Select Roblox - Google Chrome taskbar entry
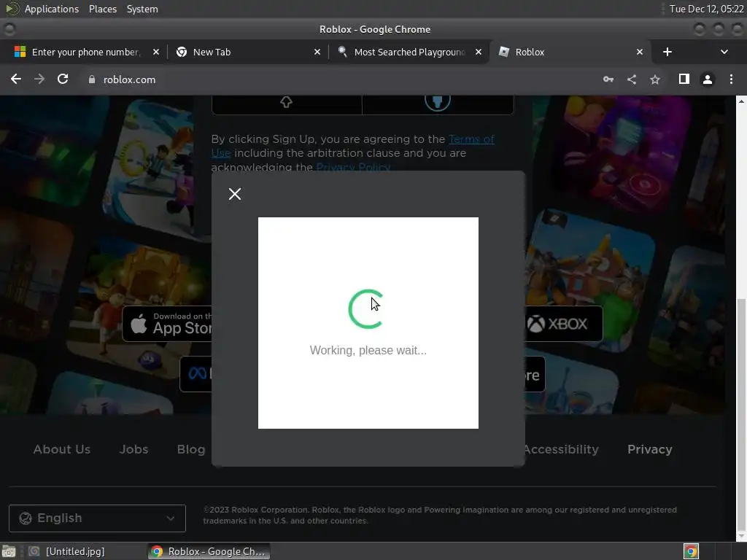Viewport: 747px width, 560px height. click(x=208, y=551)
